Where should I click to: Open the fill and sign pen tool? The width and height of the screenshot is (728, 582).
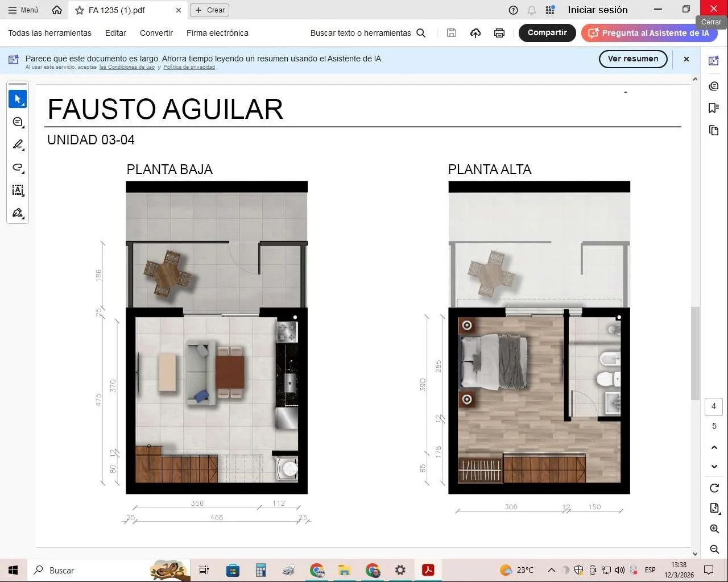click(18, 213)
